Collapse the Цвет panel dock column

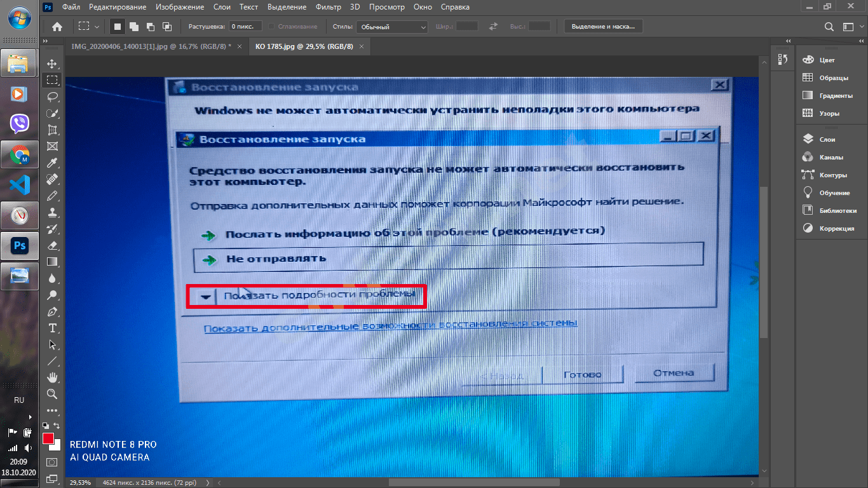(861, 42)
